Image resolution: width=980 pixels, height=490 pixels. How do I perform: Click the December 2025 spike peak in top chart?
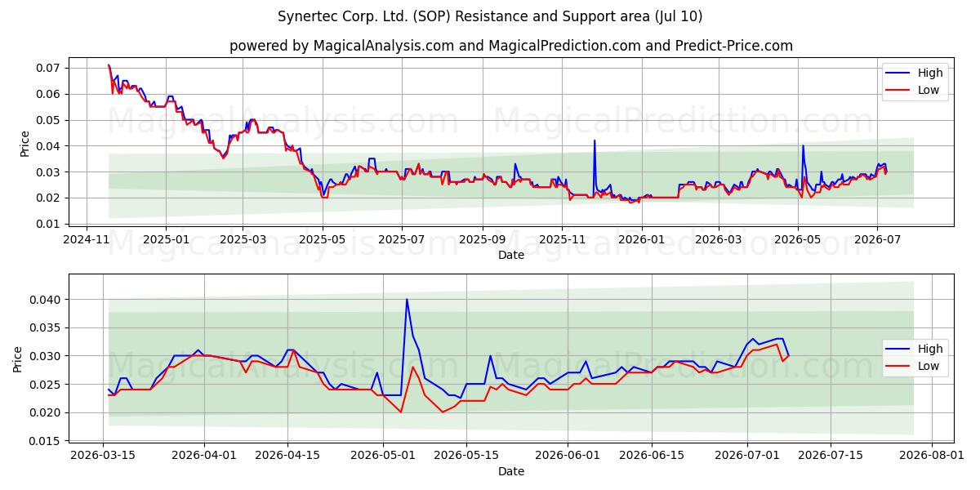click(x=595, y=140)
